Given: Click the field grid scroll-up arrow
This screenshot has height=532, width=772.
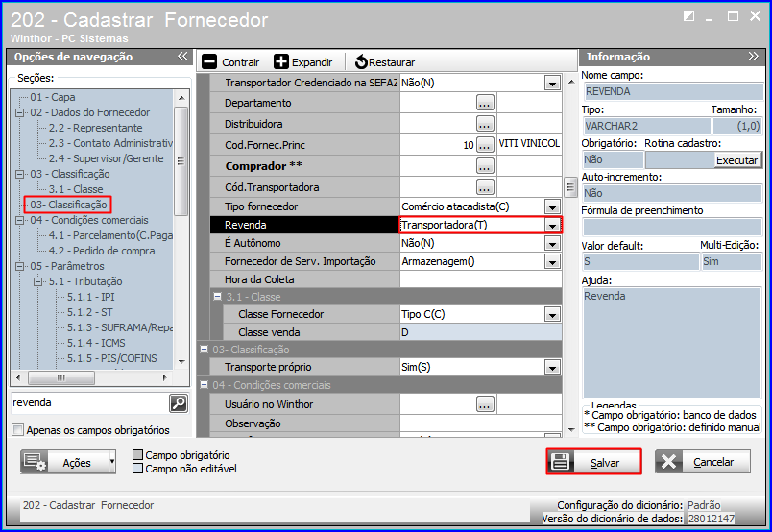Looking at the screenshot, I should click(570, 82).
